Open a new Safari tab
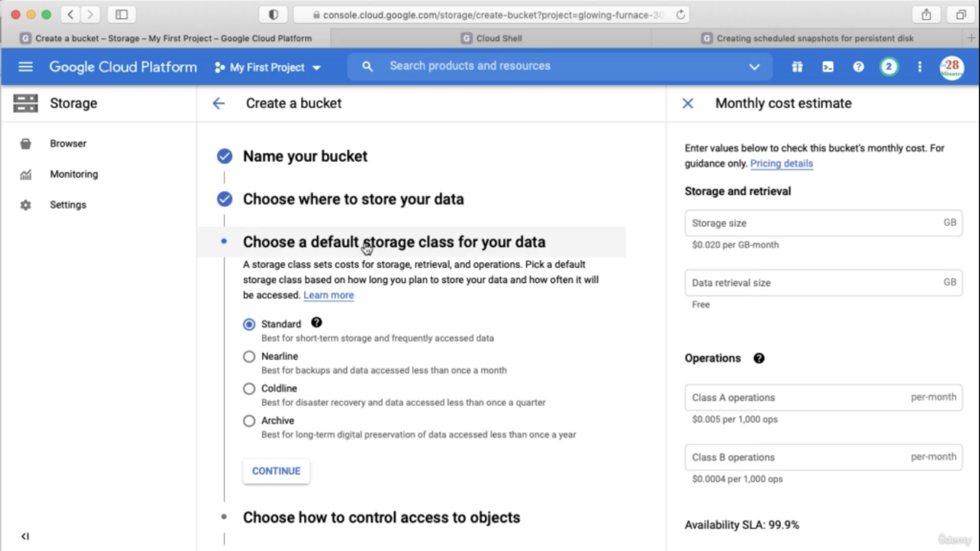This screenshot has height=551, width=980. click(x=971, y=38)
